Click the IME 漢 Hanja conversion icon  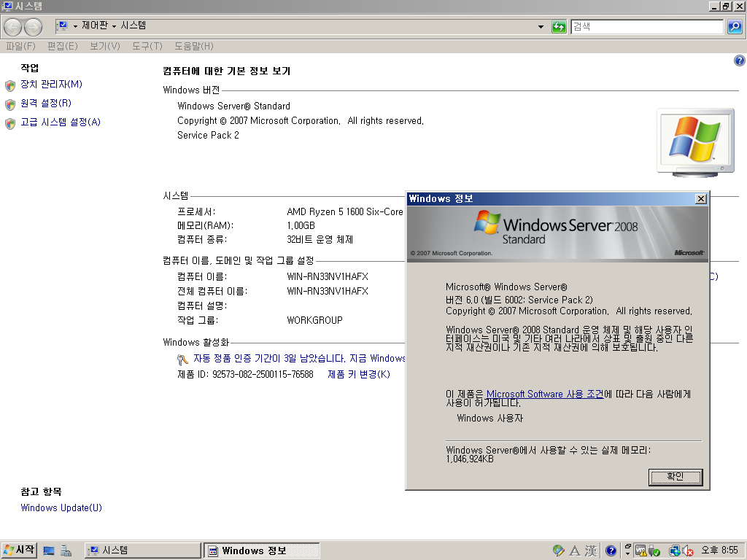591,551
